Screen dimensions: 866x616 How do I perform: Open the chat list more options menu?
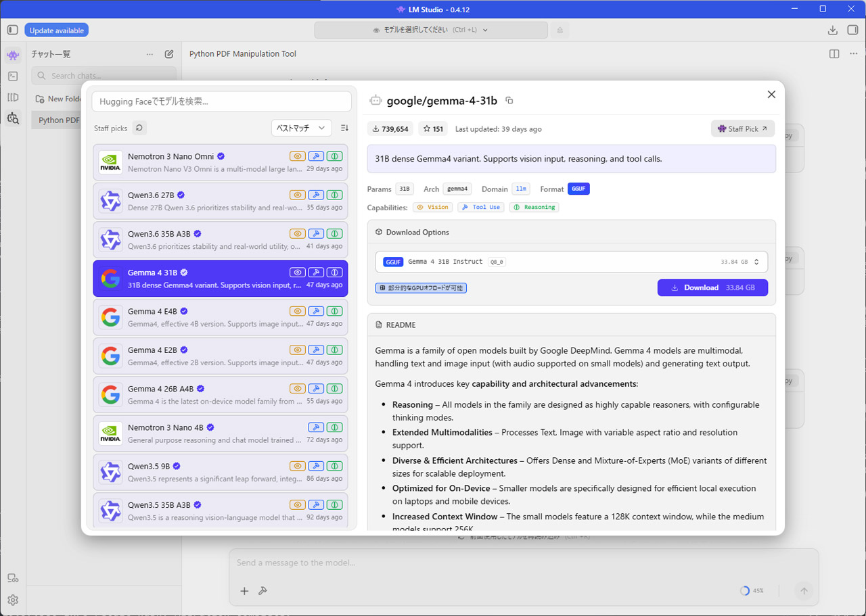(150, 54)
